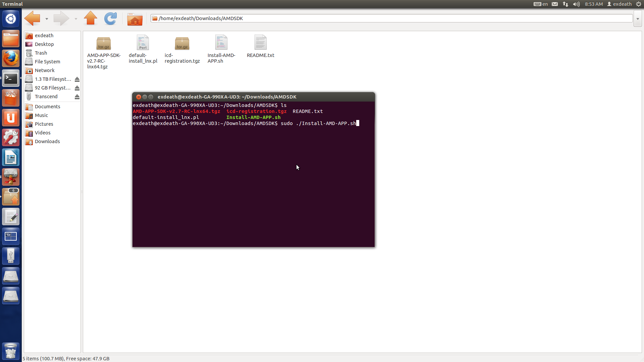The image size is (644, 362).
Task: Click the terminal title bar text
Action: pyautogui.click(x=227, y=97)
